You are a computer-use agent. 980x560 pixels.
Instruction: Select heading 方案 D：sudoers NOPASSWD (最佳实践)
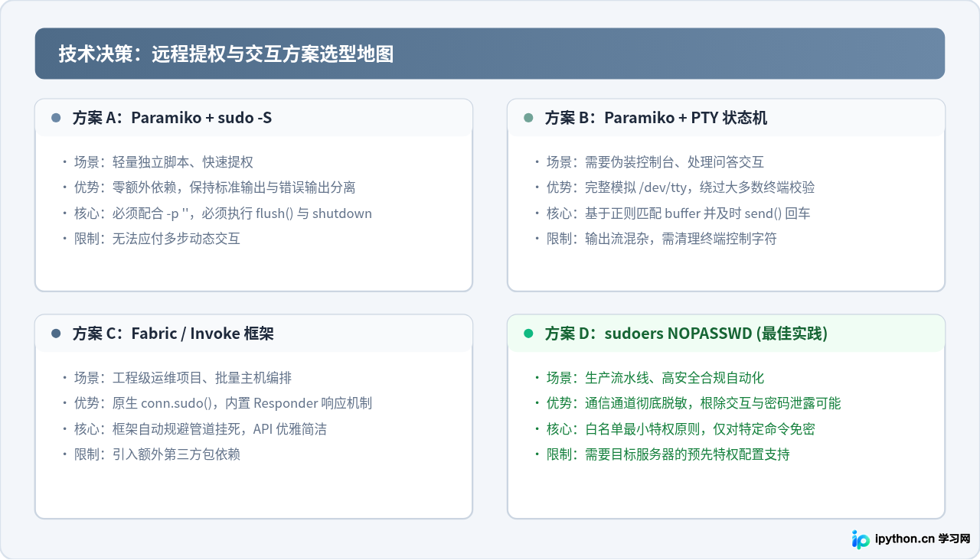click(x=686, y=334)
